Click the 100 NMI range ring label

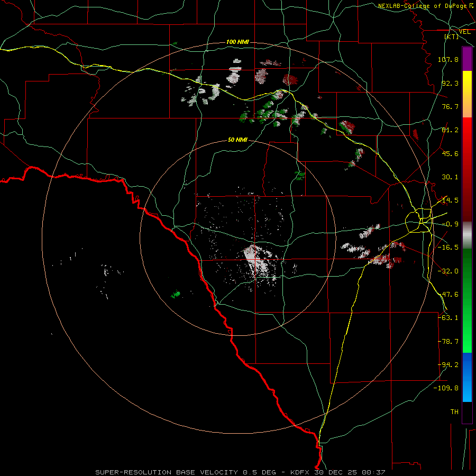(237, 42)
